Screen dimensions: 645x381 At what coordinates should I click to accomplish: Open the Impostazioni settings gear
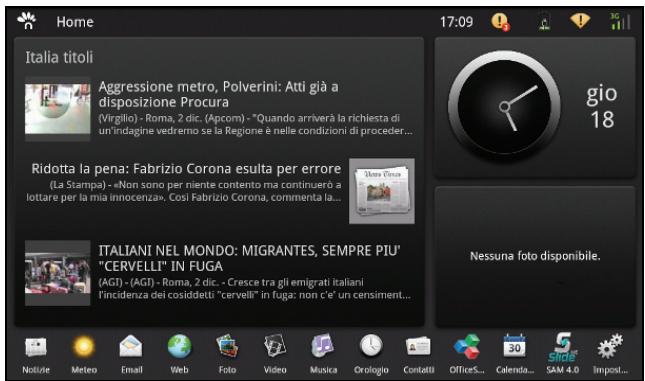coord(610,346)
